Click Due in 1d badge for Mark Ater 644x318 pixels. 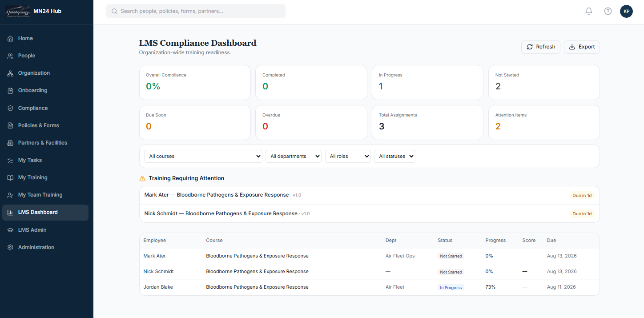tap(582, 196)
